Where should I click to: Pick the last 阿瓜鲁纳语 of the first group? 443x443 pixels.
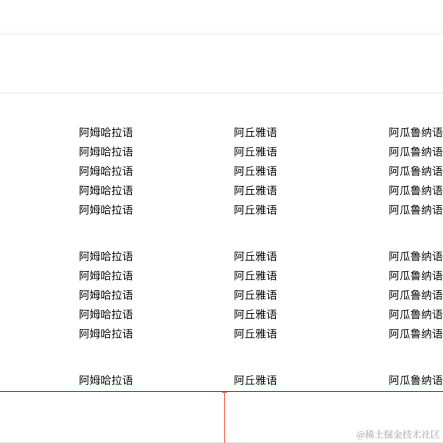coord(415,210)
